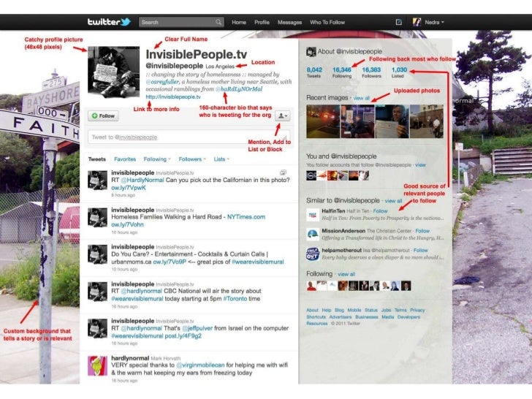This screenshot has height=399, width=532.
Task: Click avatar of the @jeffpulver tweet
Action: pos(97,328)
